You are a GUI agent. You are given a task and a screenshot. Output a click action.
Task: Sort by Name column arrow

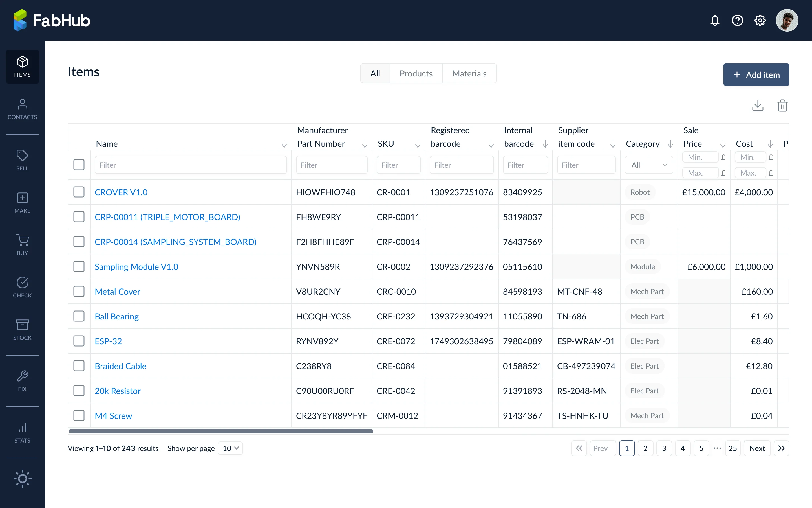284,144
